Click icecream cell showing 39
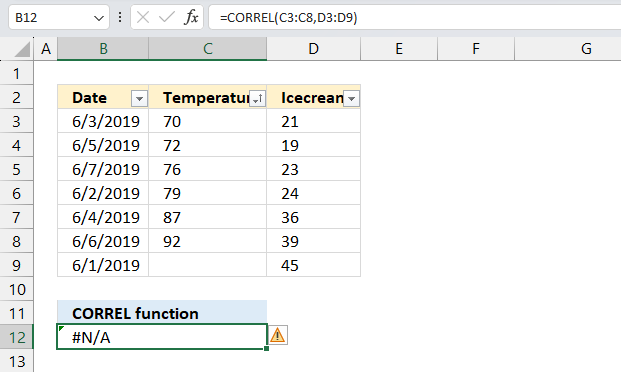Screen dimensions: 621x372 coord(314,241)
